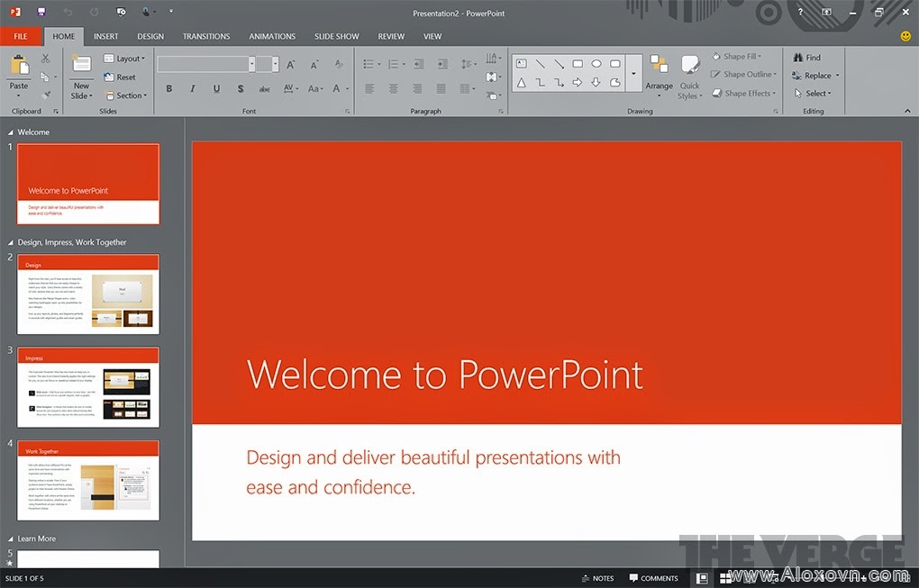Select the Down Arrow shape
Image resolution: width=919 pixels, height=588 pixels.
596,83
